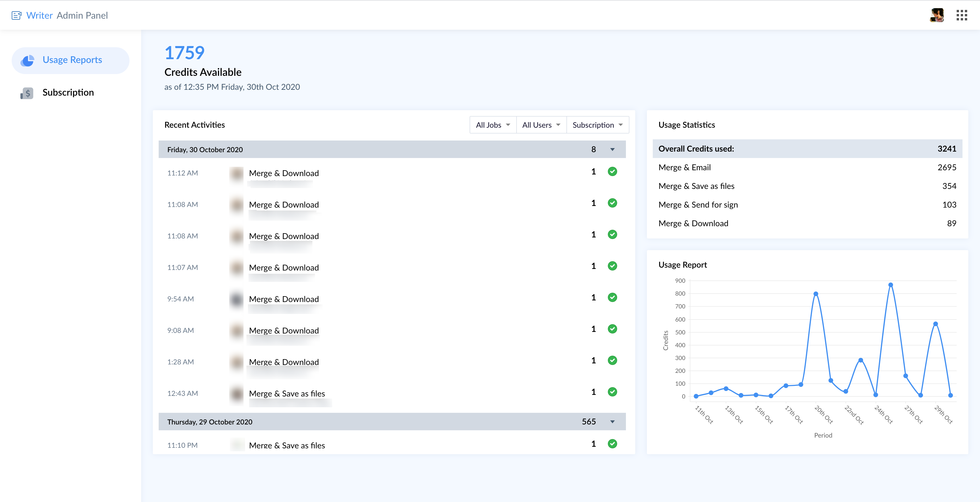The height and width of the screenshot is (502, 980).
Task: Click green checkmark for 11:12 AM activity
Action: 612,171
